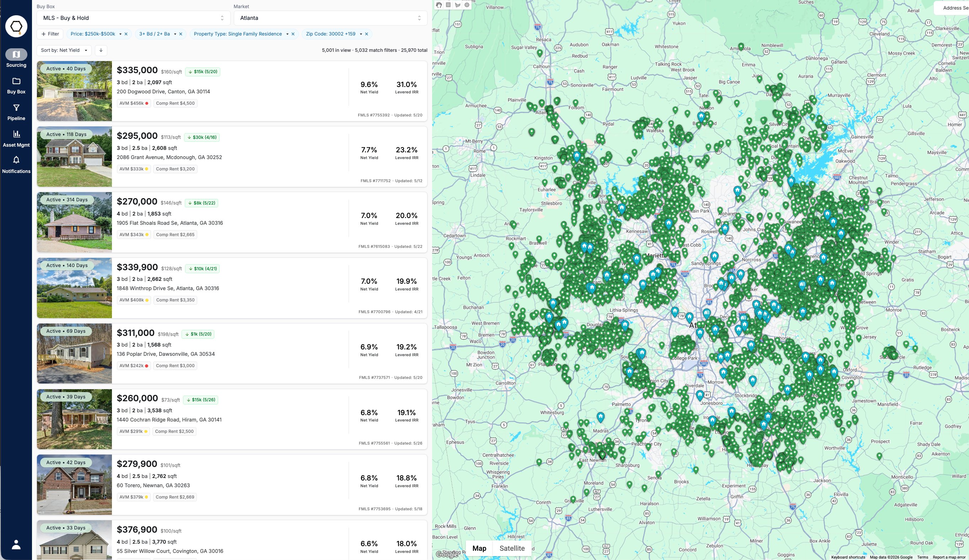Image resolution: width=969 pixels, height=560 pixels.
Task: Select the rectangle drawing tool on map
Action: [448, 5]
